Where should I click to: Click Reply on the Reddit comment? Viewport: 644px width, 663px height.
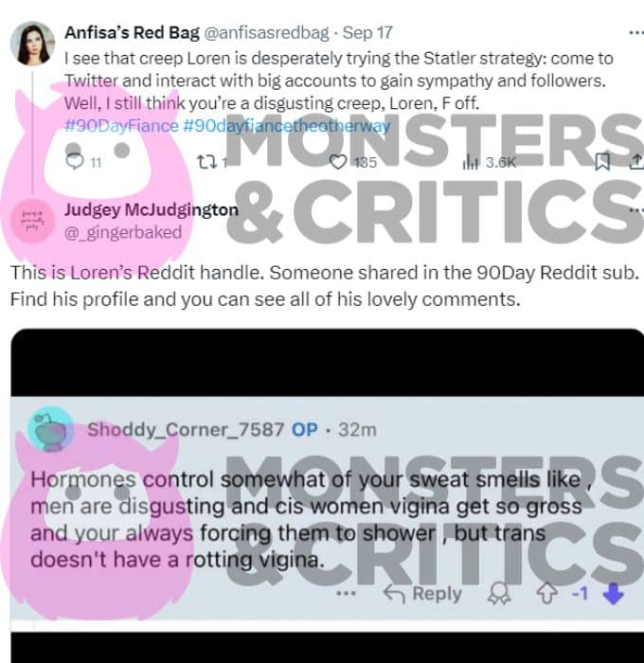(422, 593)
